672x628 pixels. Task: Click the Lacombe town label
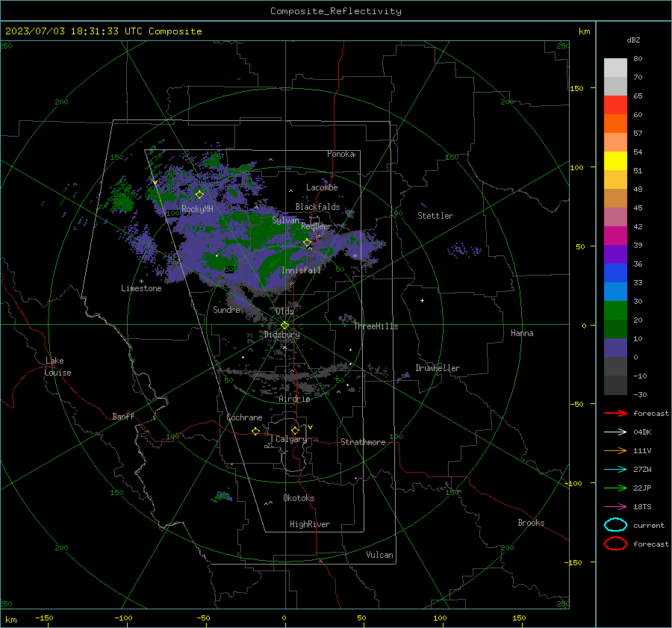[322, 187]
